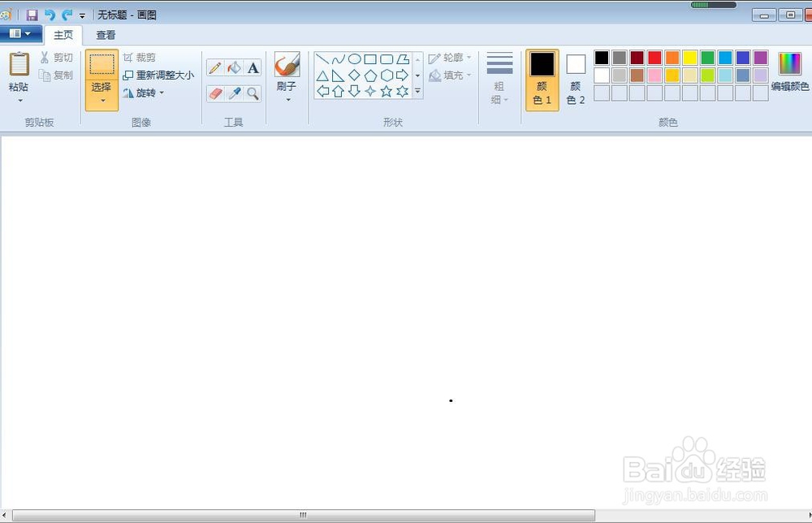Click Resize (重新调整大小) button
Viewport: 812px width, 523px height.
click(158, 76)
